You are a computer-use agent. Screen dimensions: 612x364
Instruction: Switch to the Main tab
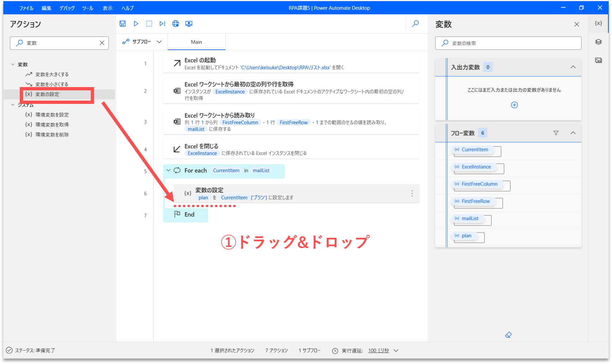tap(197, 42)
